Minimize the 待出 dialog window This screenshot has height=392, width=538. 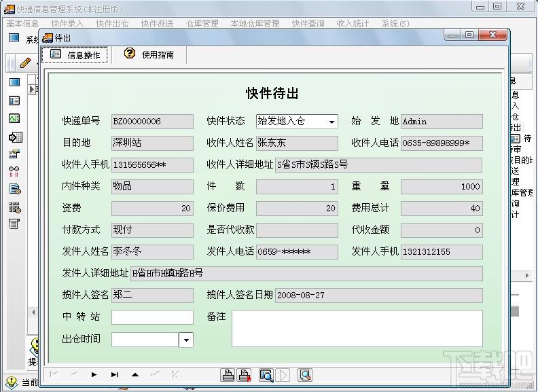pyautogui.click(x=452, y=35)
